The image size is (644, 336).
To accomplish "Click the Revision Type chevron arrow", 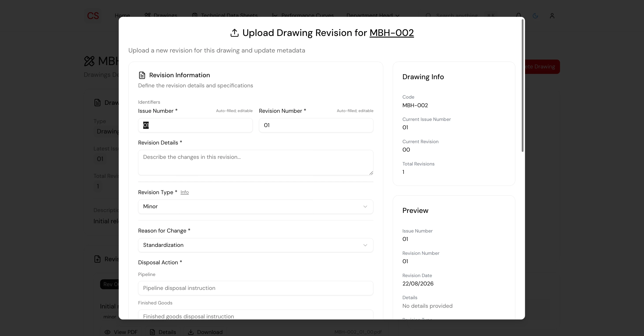I will tap(365, 206).
